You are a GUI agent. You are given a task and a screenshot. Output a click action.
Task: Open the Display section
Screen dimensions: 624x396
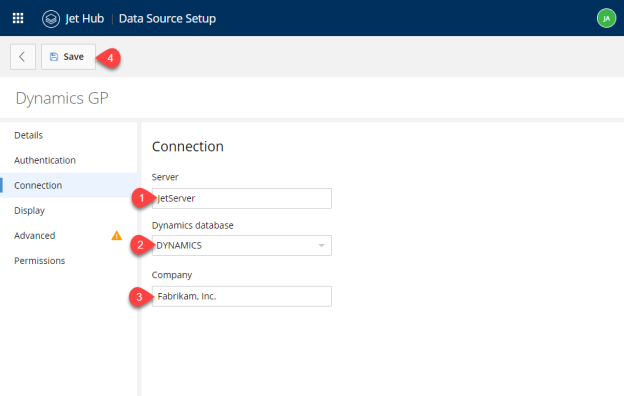(x=29, y=211)
